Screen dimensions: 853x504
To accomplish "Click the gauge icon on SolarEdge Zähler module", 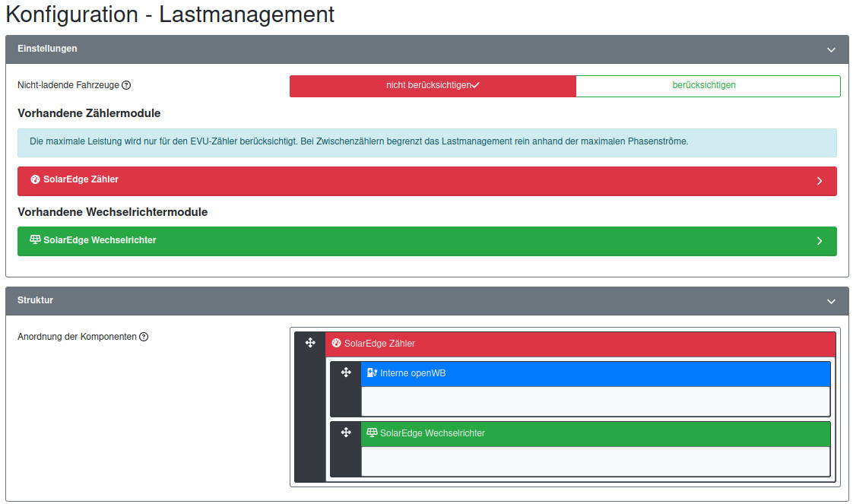I will [36, 179].
